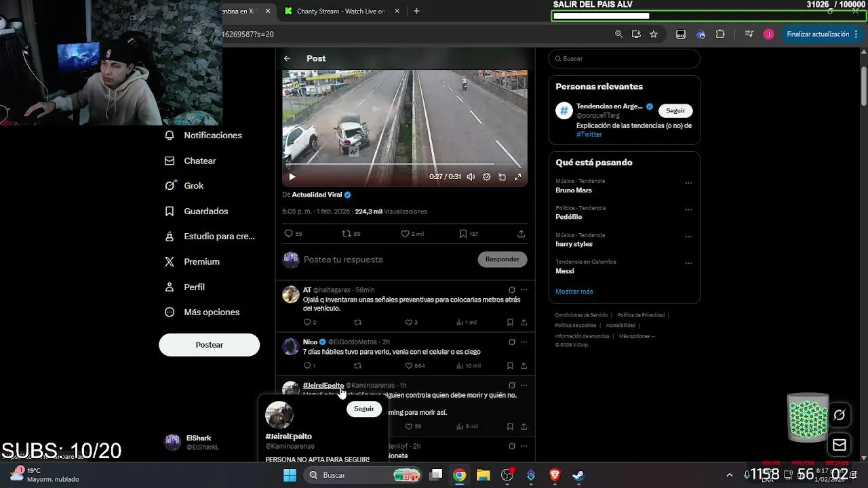Mute the video with the speaker icon
This screenshot has height=488, width=868.
471,177
